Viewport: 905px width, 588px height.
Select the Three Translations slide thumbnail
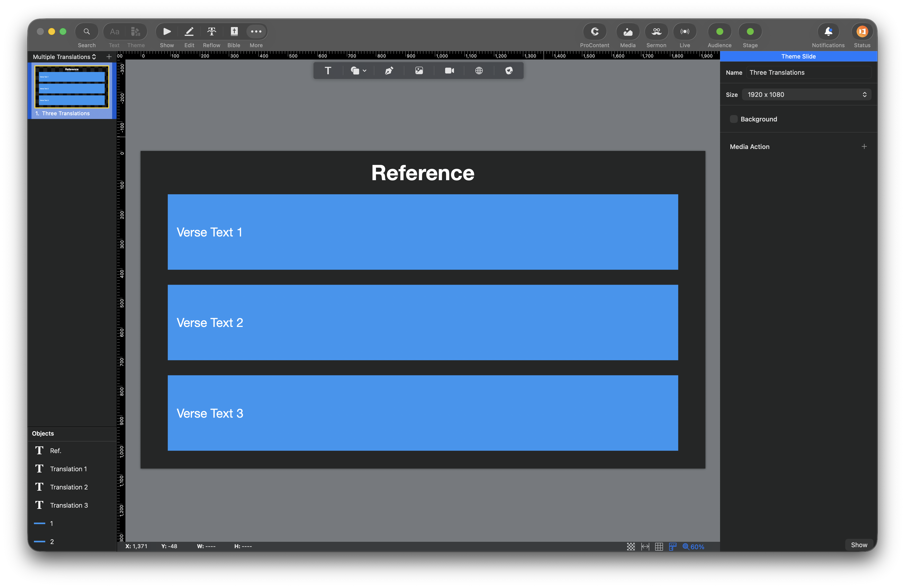coord(72,87)
